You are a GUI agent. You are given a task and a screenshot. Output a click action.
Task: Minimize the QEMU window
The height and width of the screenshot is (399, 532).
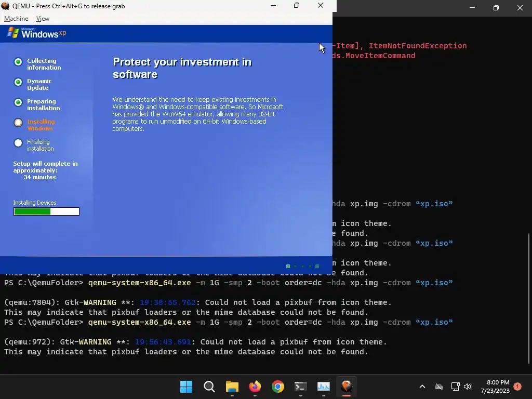pyautogui.click(x=273, y=6)
